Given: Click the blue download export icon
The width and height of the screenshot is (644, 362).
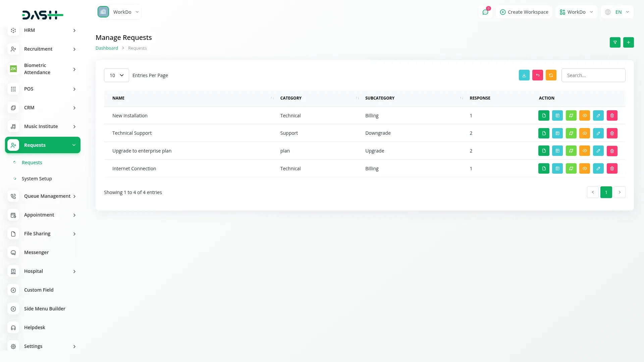Looking at the screenshot, I should point(524,75).
